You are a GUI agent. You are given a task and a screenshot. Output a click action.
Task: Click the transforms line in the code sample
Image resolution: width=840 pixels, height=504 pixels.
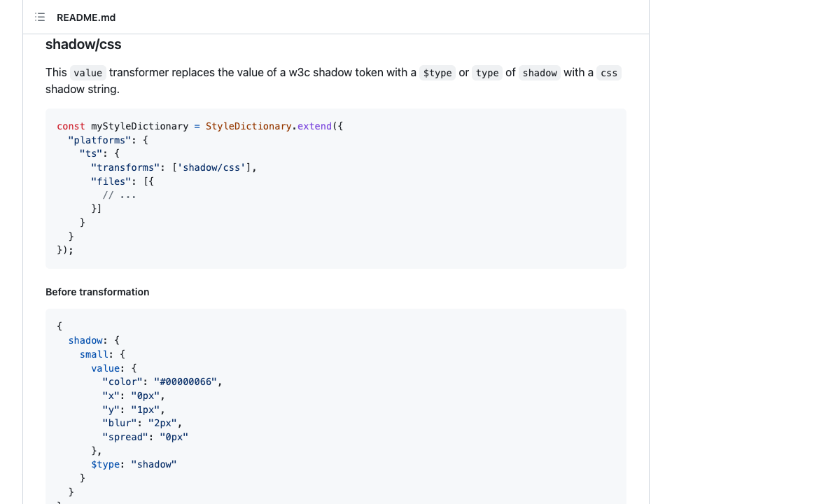tap(175, 167)
